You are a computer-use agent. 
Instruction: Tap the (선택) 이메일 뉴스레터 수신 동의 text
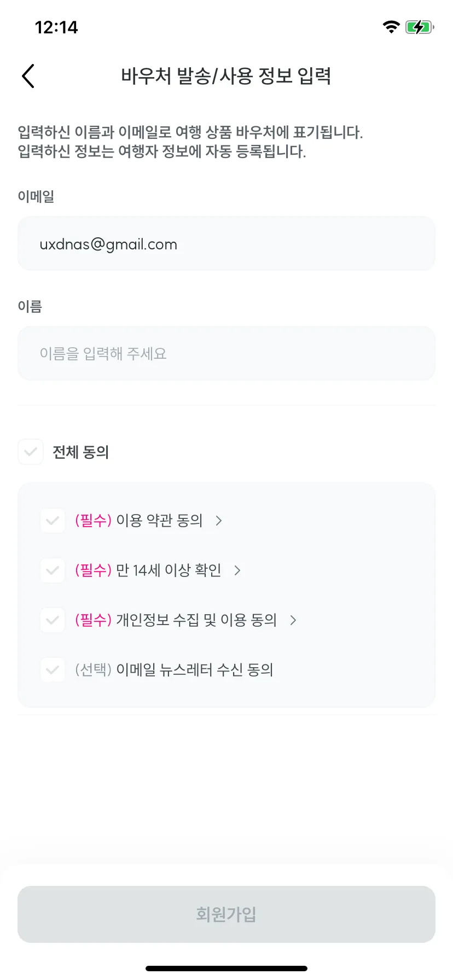pos(174,670)
